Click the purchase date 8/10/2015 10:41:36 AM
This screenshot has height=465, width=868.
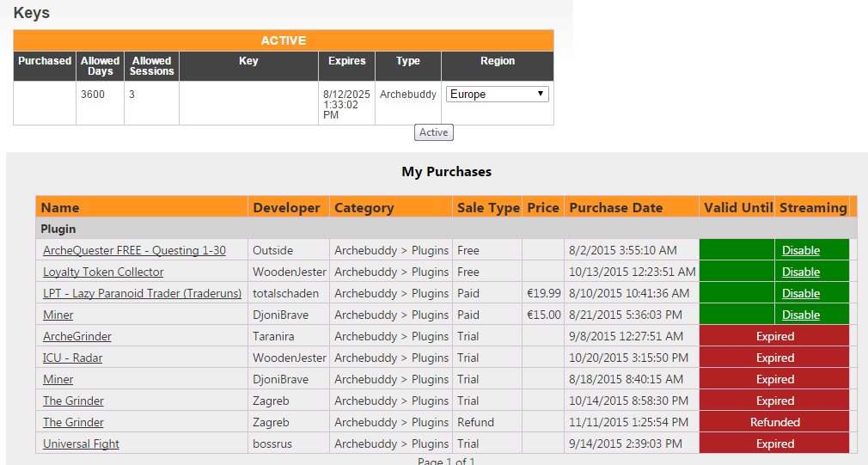(629, 293)
